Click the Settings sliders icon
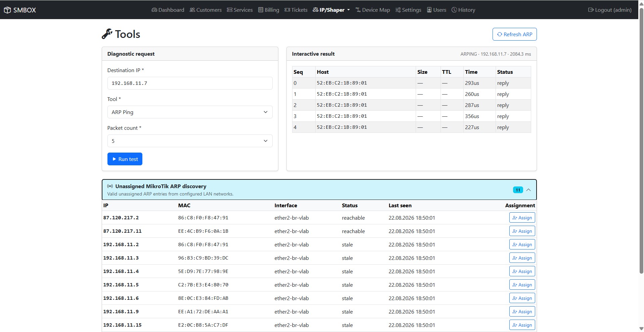The height and width of the screenshot is (332, 644). coord(398,10)
